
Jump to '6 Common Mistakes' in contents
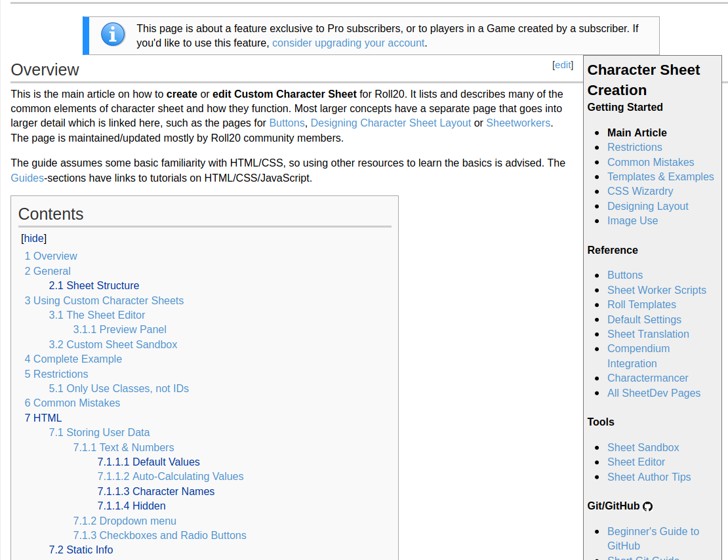point(72,403)
